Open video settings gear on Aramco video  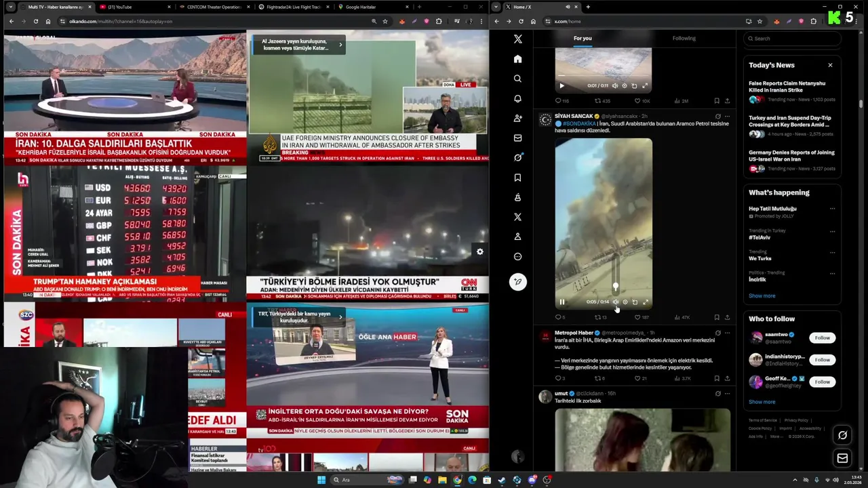coord(625,302)
